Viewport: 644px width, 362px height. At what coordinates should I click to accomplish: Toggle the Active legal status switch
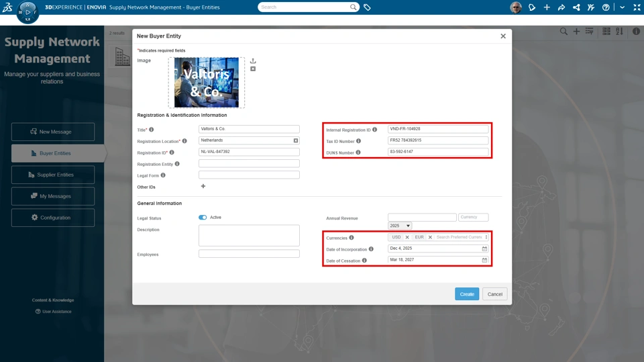point(203,217)
